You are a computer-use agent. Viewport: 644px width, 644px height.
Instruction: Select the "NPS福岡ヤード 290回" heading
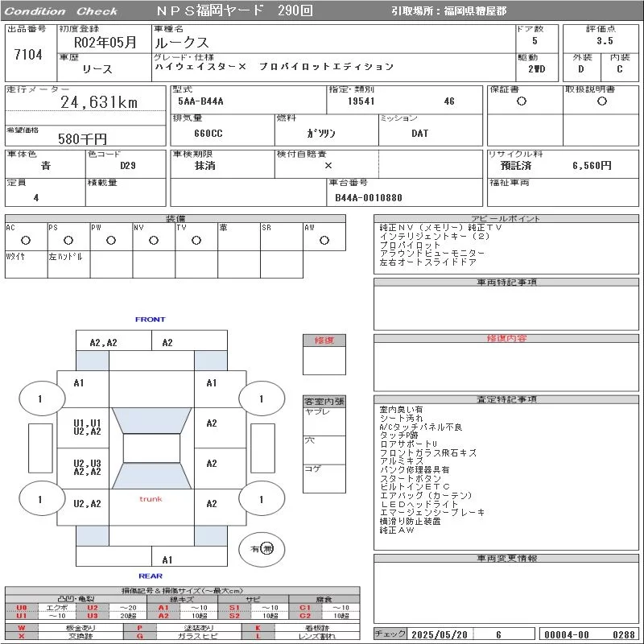(x=234, y=10)
